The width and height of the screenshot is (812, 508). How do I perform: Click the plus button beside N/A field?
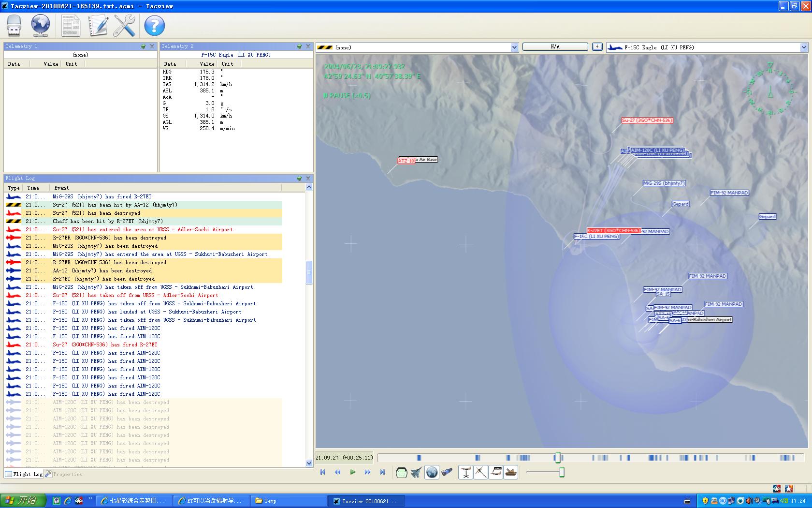click(x=597, y=47)
